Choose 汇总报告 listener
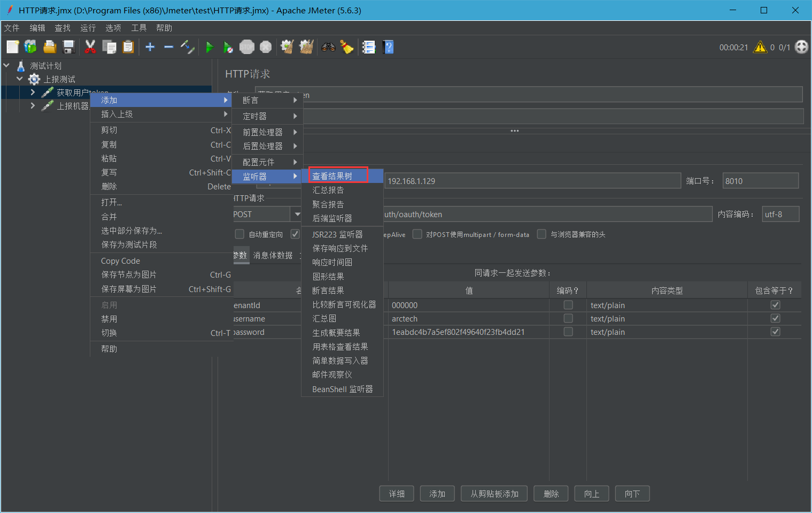The height and width of the screenshot is (513, 812). click(342, 190)
